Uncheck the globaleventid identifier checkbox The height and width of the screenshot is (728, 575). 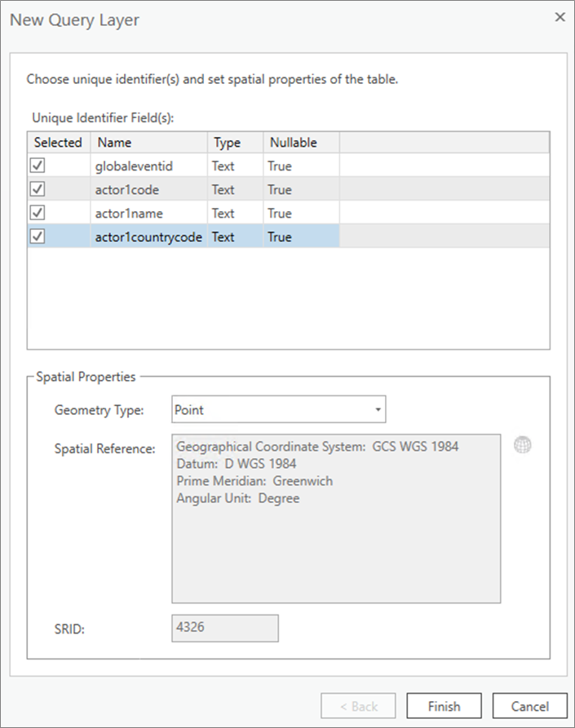tap(38, 165)
